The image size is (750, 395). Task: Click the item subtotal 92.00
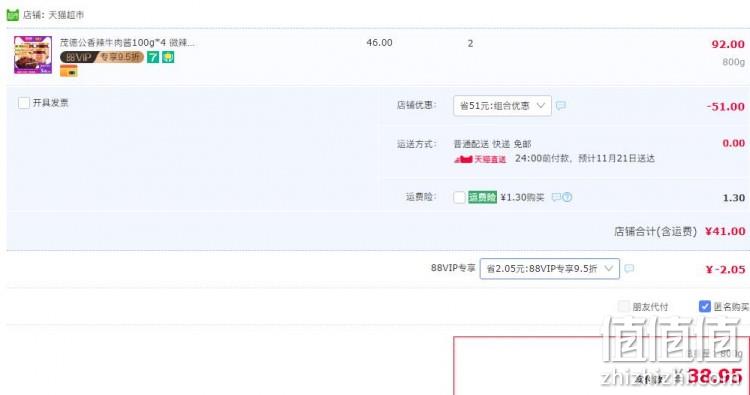(728, 44)
